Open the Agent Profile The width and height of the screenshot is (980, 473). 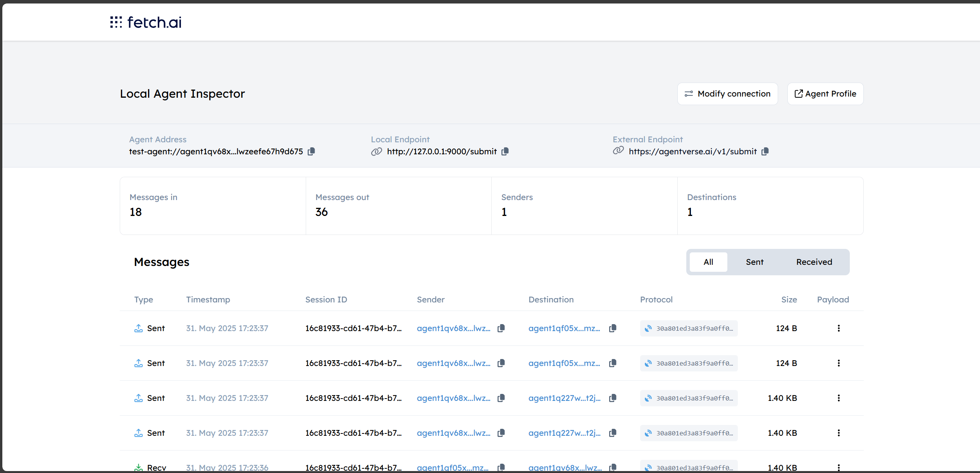pos(825,93)
